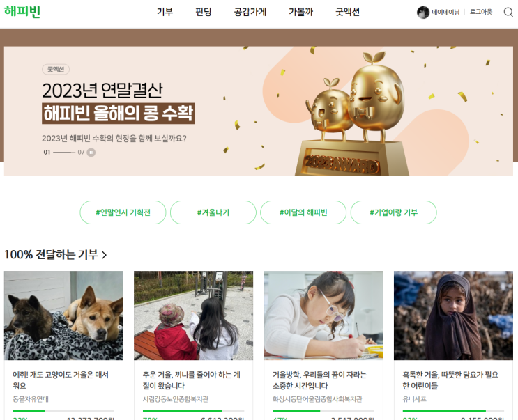518x420 pixels.
Task: Click the 해피빈 logo
Action: 22,12
